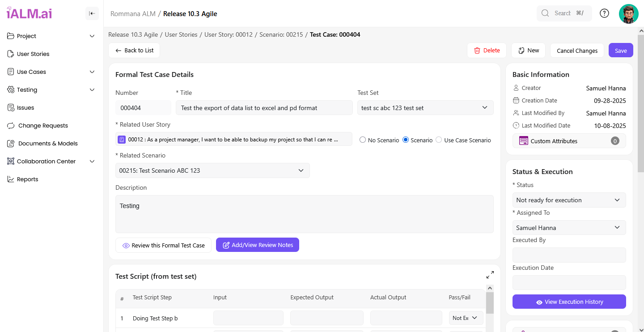Open the Test Set dropdown
Screen dimensions: 644x332
pyautogui.click(x=425, y=108)
